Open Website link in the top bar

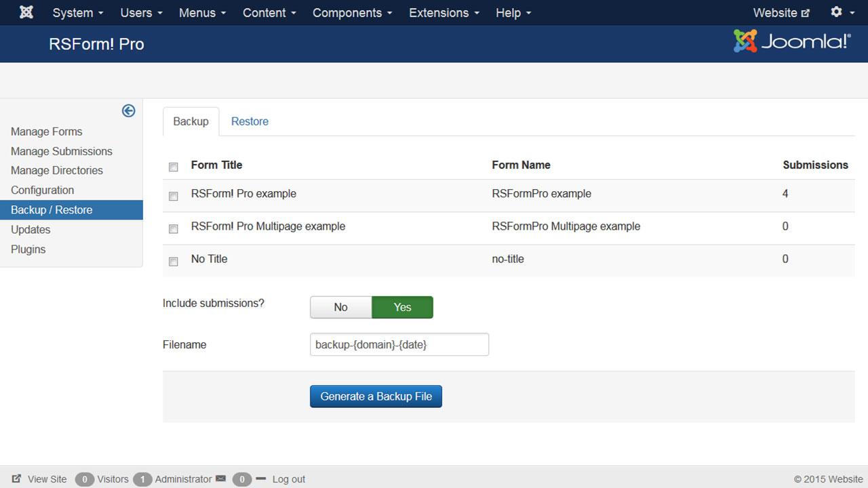pos(781,13)
